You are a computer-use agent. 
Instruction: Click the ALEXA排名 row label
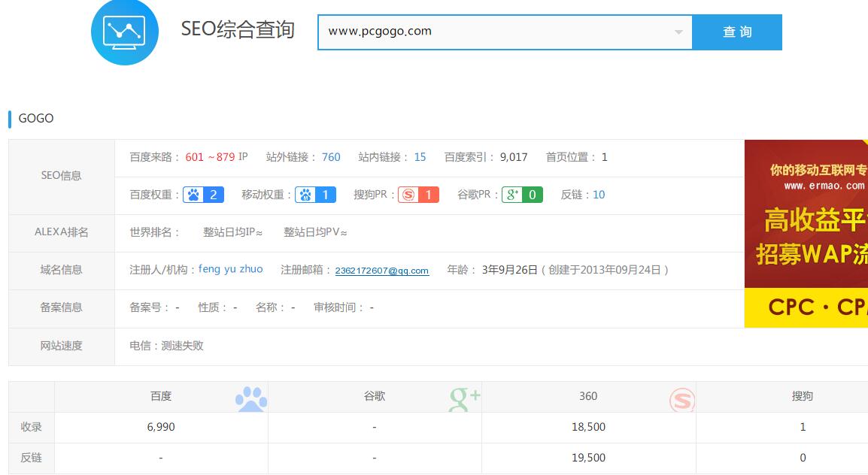[62, 232]
